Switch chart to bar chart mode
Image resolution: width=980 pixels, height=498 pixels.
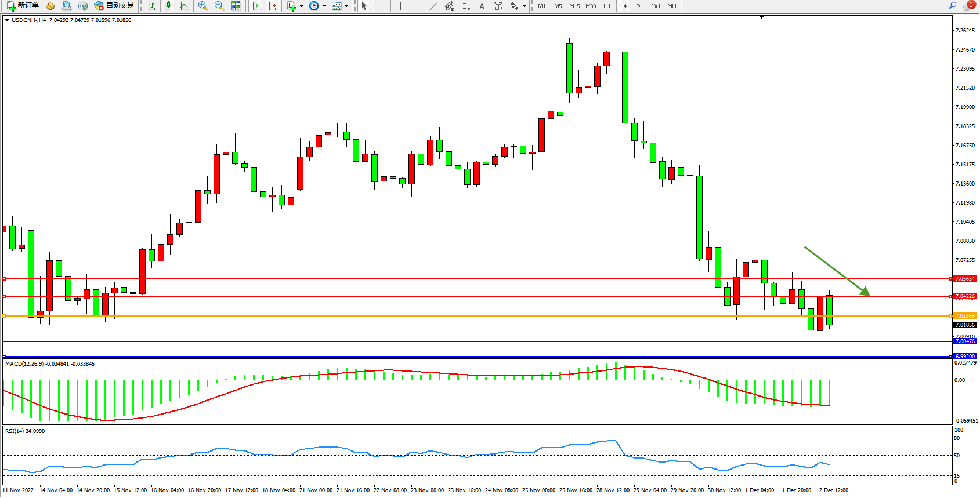coord(151,6)
